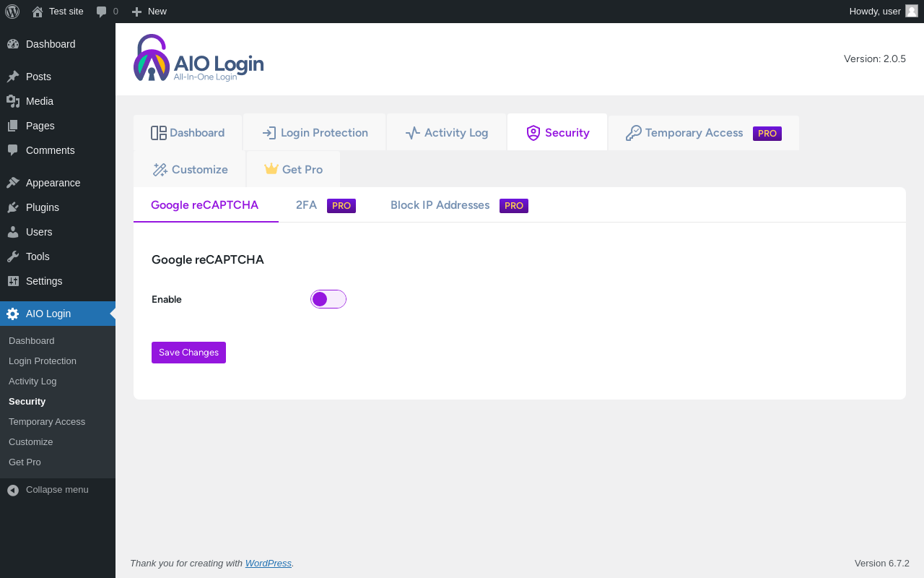Screen dimensions: 924x578
Task: Open Activity Log in sidebar submenu
Action: (x=32, y=381)
